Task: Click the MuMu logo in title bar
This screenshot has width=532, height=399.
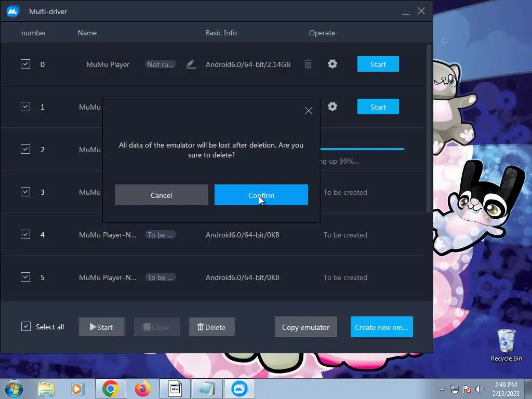Action: pos(13,11)
